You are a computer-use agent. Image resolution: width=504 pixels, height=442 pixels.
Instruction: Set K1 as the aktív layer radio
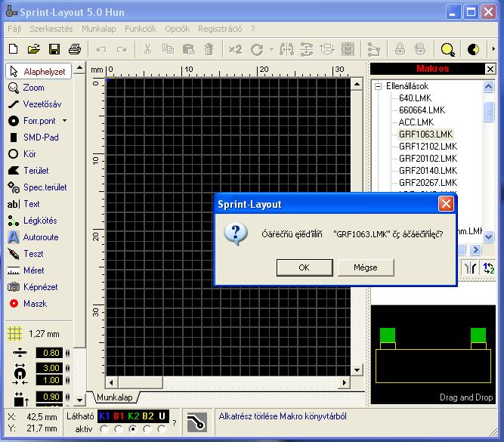tap(104, 429)
